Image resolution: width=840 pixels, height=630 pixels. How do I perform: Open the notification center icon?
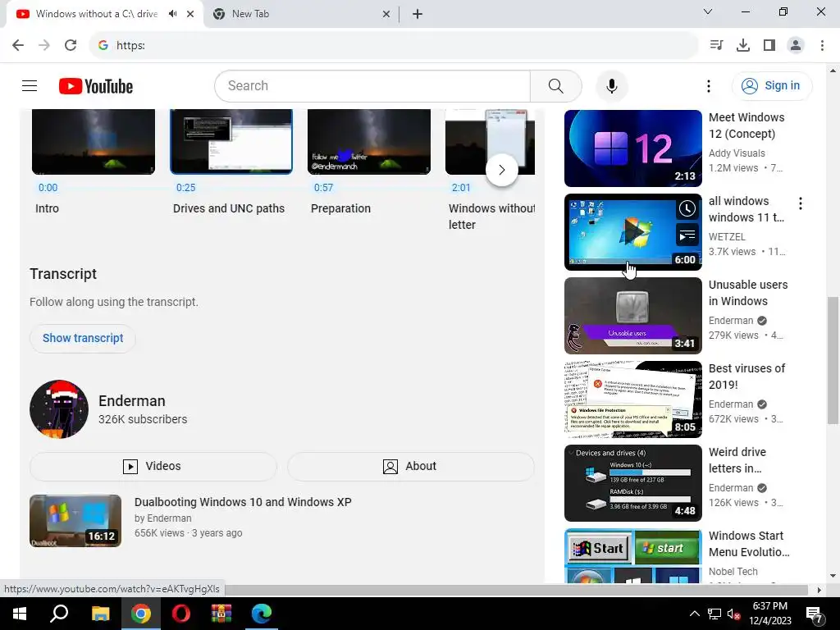point(815,614)
